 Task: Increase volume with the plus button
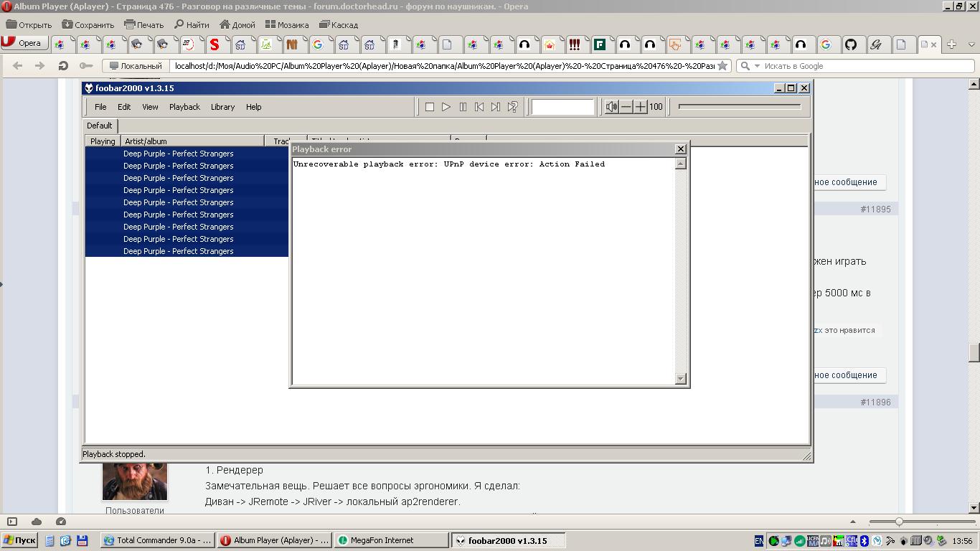(640, 107)
